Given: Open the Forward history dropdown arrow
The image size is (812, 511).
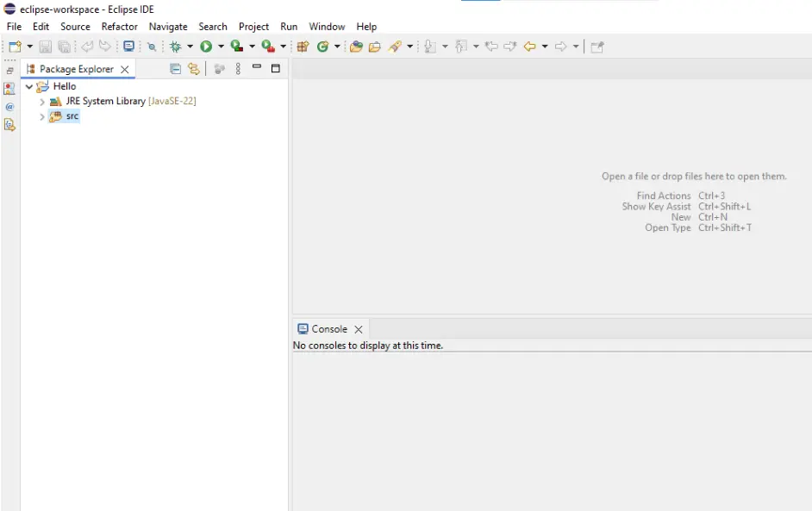Looking at the screenshot, I should pyautogui.click(x=576, y=47).
